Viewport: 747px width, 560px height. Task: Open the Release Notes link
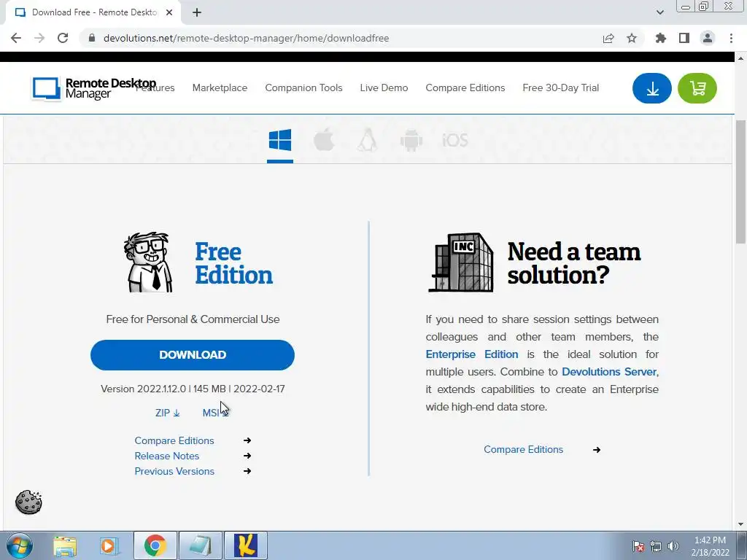167,456
